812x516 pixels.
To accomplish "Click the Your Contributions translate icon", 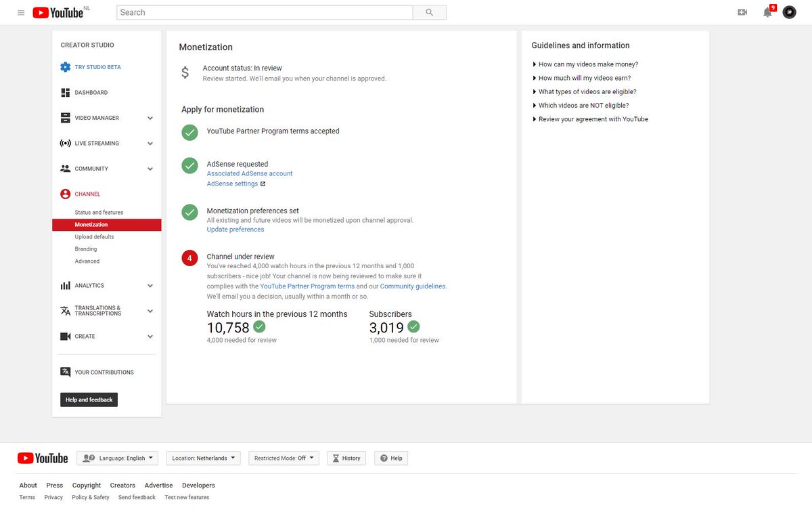I will [65, 372].
